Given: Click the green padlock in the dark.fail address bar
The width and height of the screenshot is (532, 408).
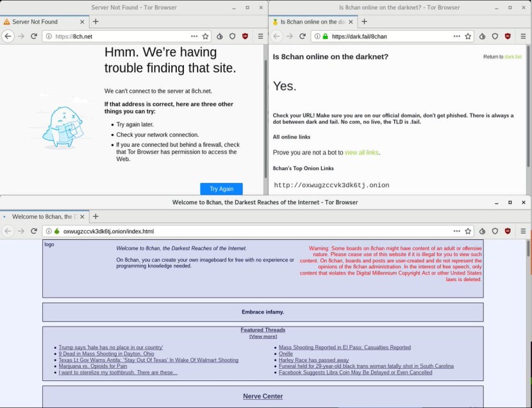Looking at the screenshot, I should pos(325,37).
